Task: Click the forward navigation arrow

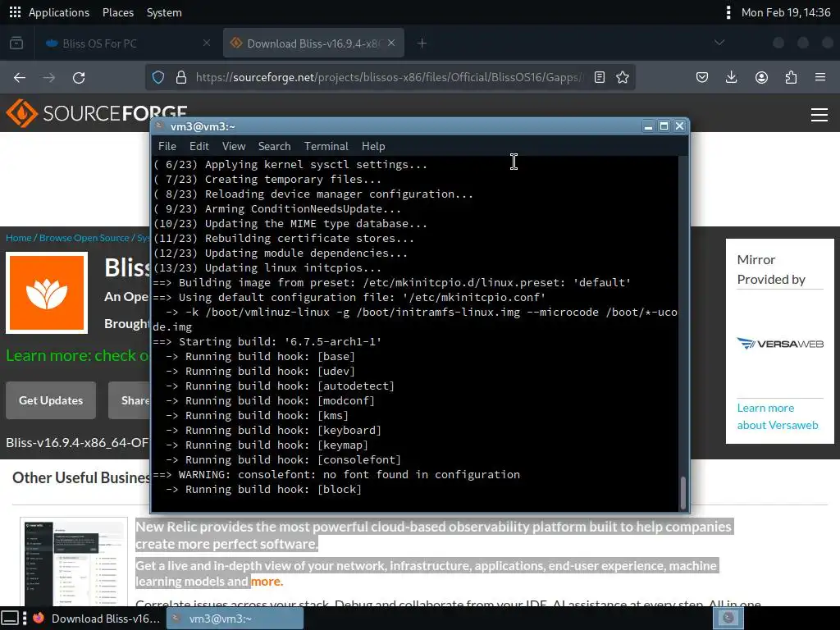Action: point(49,78)
